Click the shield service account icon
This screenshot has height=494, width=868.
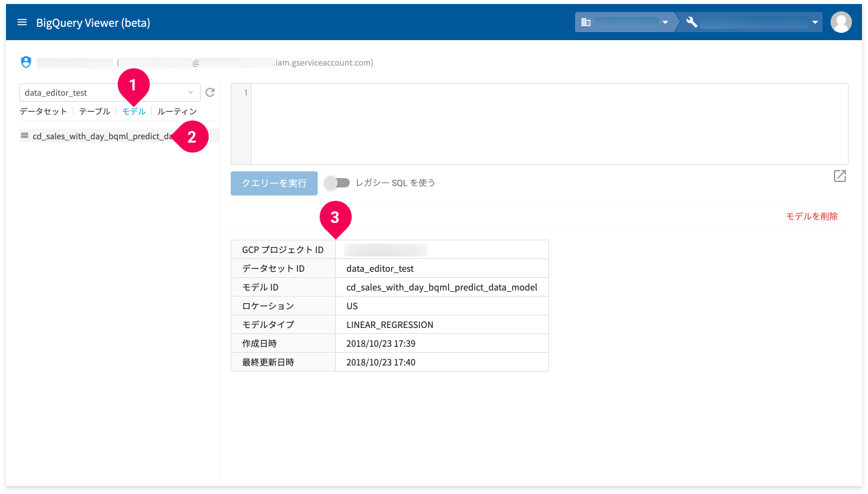[26, 62]
